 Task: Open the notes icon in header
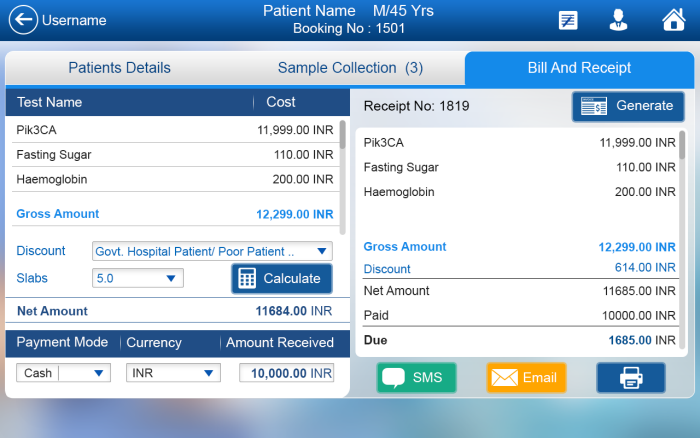[568, 20]
